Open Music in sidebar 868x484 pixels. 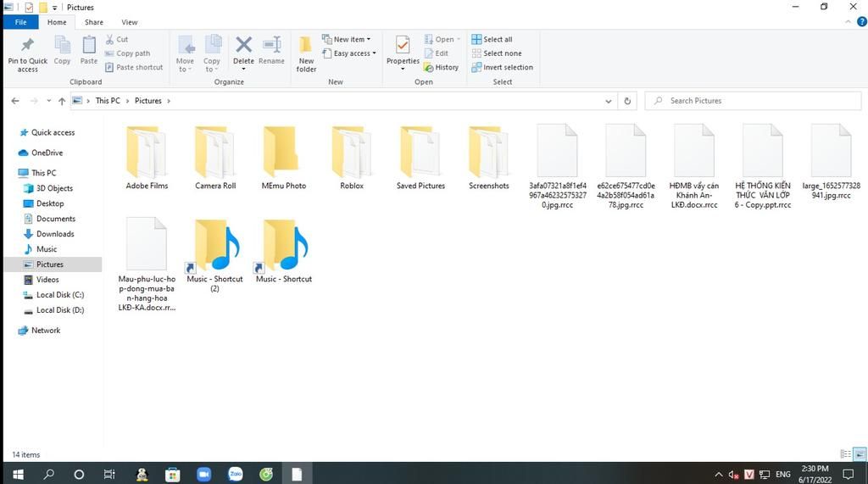tap(41, 249)
